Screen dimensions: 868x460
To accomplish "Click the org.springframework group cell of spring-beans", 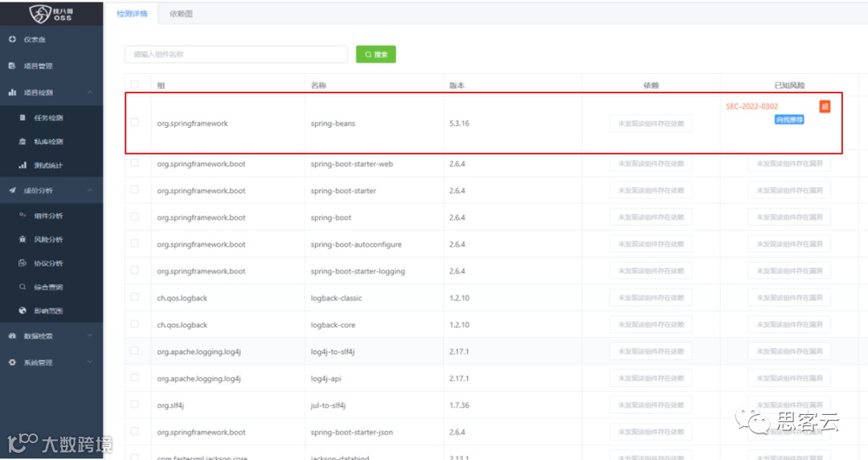I will click(192, 124).
